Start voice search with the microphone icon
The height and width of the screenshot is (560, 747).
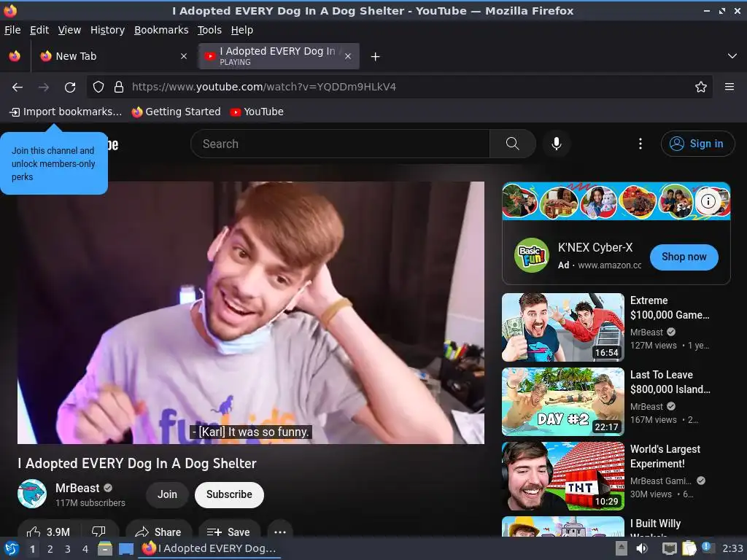(556, 144)
